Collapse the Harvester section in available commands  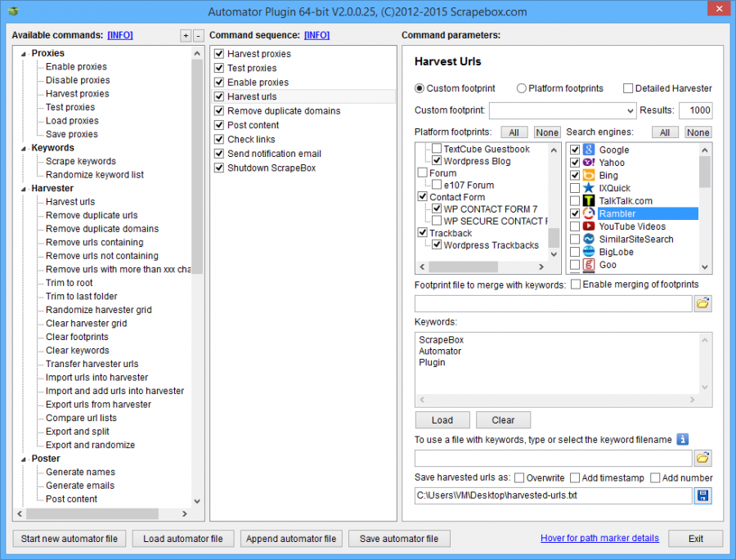click(x=23, y=187)
